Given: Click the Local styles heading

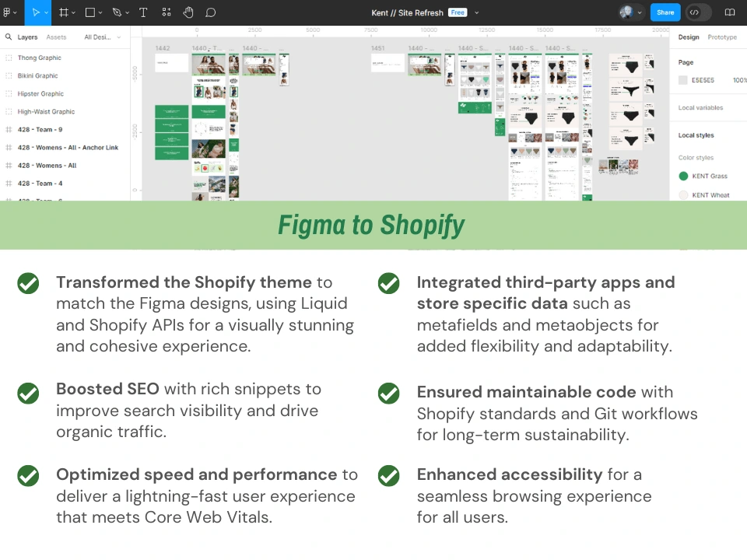Looking at the screenshot, I should pos(696,135).
